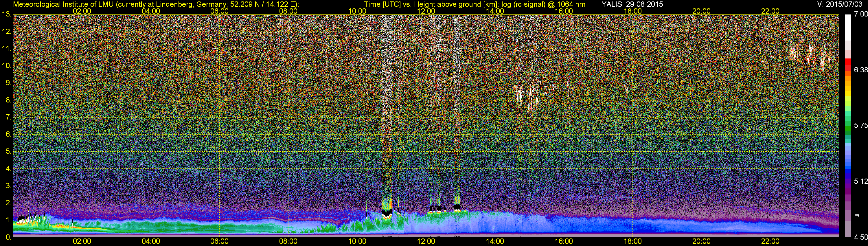Click the 10 km height axis label
This screenshot has height=246, width=868.
point(7,66)
